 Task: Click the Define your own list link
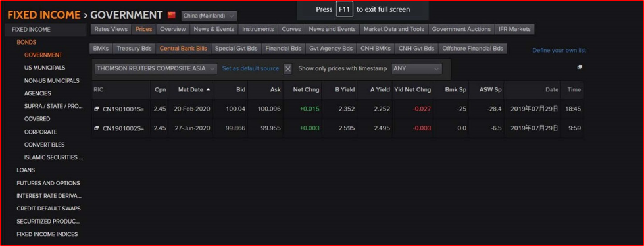tap(559, 51)
